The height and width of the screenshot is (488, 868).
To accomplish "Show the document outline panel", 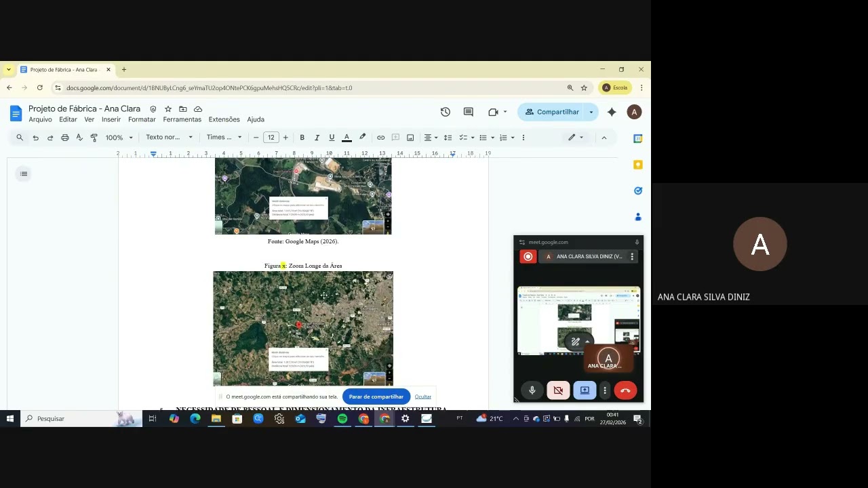I will click(24, 174).
